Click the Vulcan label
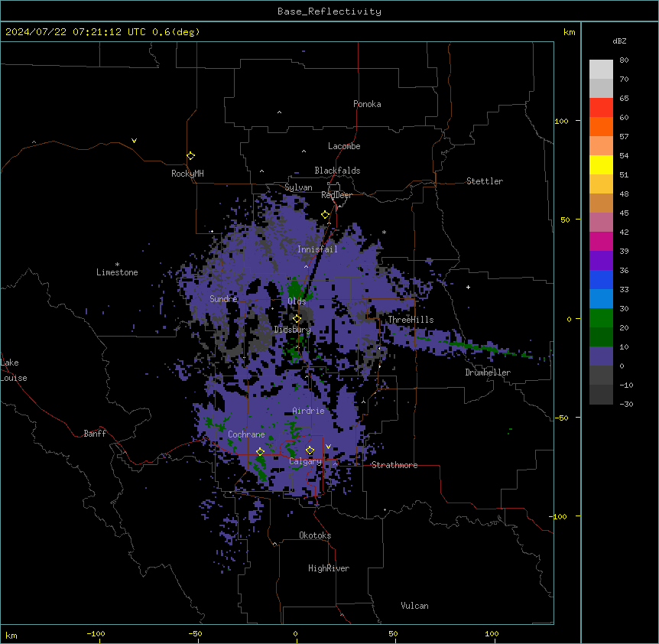Viewport: 659px width, 644px height. 414,606
